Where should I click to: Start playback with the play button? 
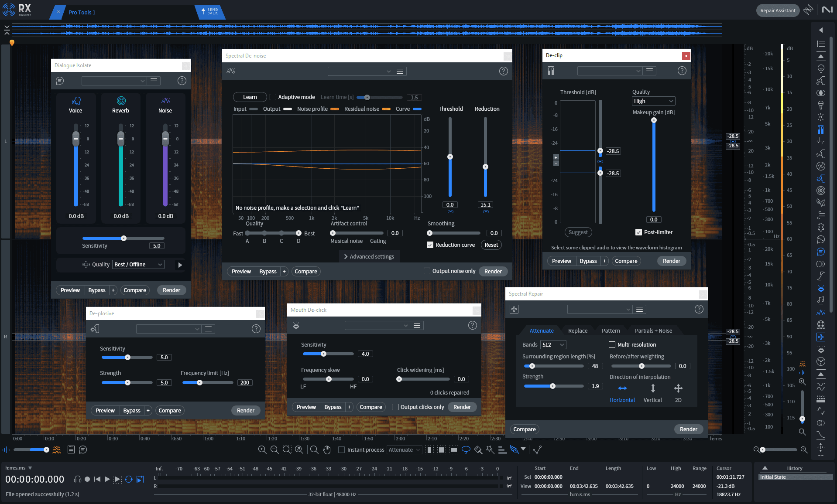click(107, 479)
